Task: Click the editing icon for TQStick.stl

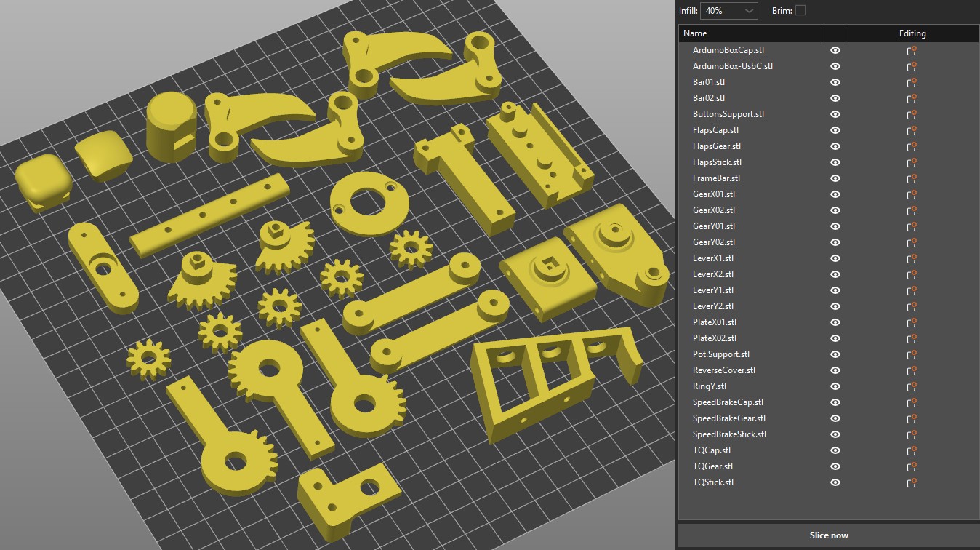Action: [911, 482]
